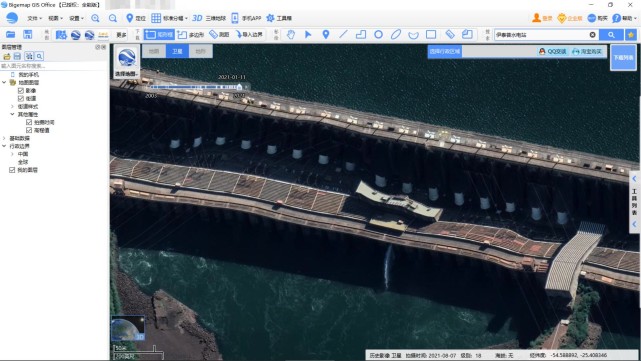
Task: Open the 选择地图 source dropdown
Action: click(x=127, y=61)
